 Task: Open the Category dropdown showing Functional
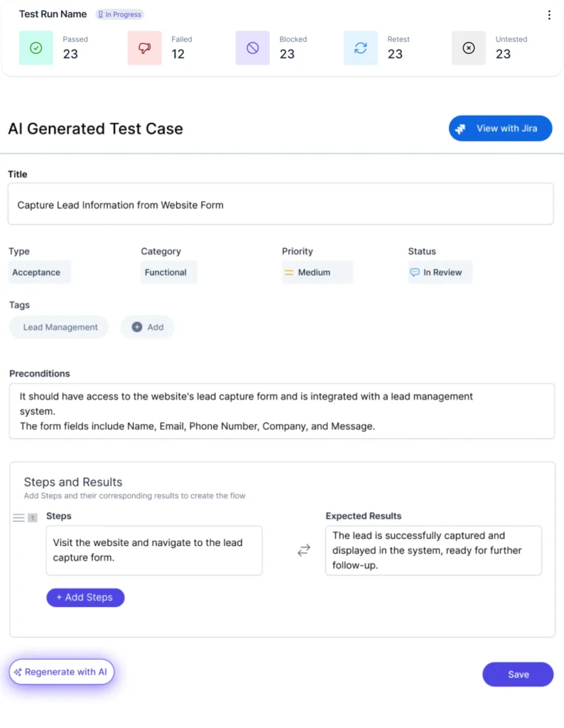(168, 272)
